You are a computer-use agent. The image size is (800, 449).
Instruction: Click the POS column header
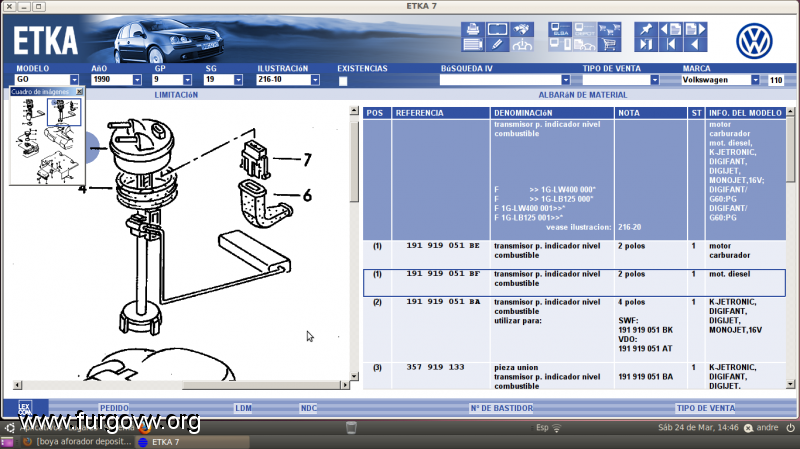point(377,113)
